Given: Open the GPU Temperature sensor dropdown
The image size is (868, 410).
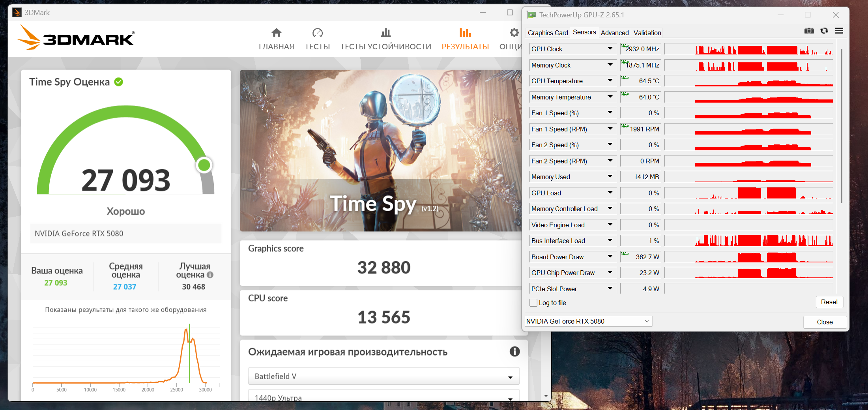Looking at the screenshot, I should (x=610, y=81).
